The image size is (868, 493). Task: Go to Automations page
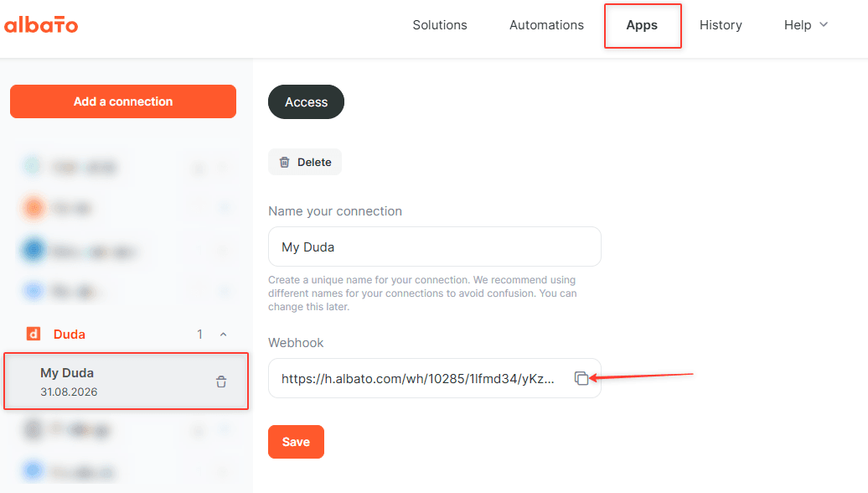[x=546, y=25]
